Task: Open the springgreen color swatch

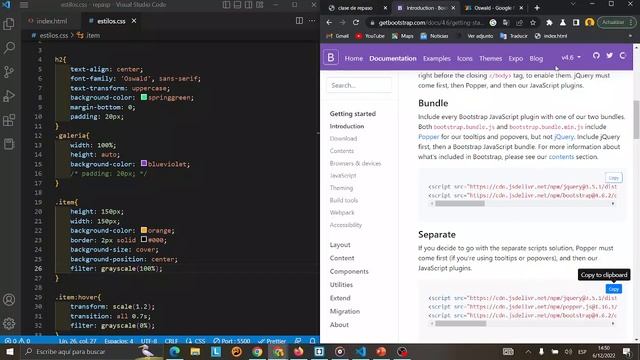Action: (x=144, y=97)
